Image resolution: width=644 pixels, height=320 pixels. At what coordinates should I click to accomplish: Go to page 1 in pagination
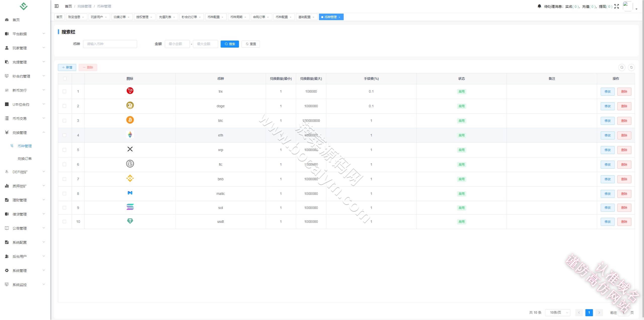(589, 312)
